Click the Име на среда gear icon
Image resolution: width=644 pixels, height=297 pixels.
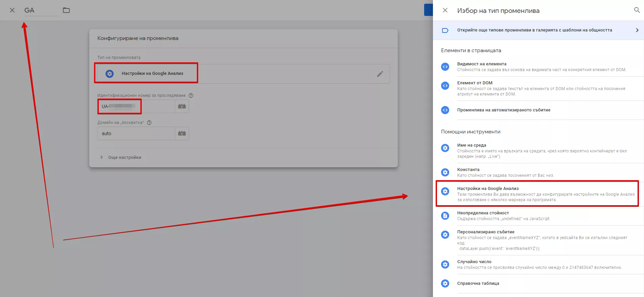coord(445,148)
